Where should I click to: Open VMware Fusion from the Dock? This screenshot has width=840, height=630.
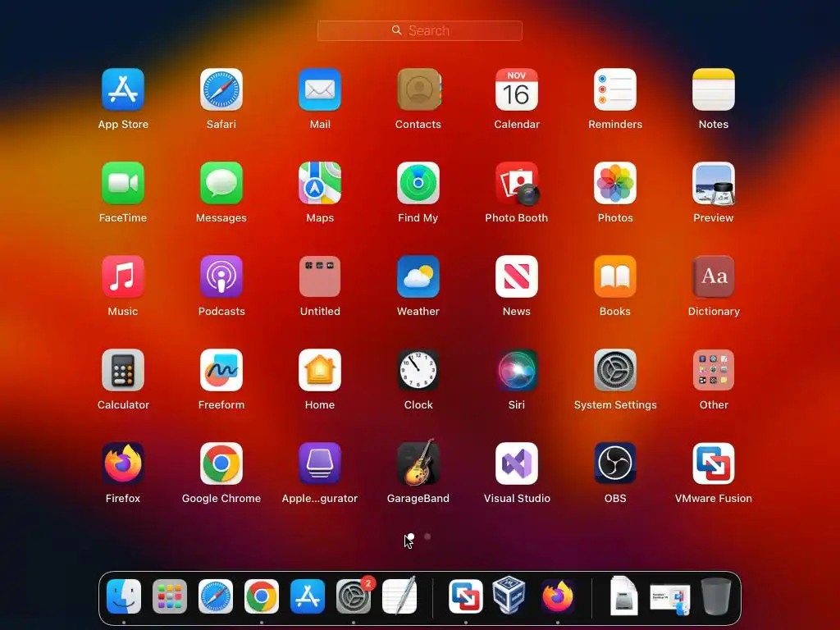click(466, 596)
